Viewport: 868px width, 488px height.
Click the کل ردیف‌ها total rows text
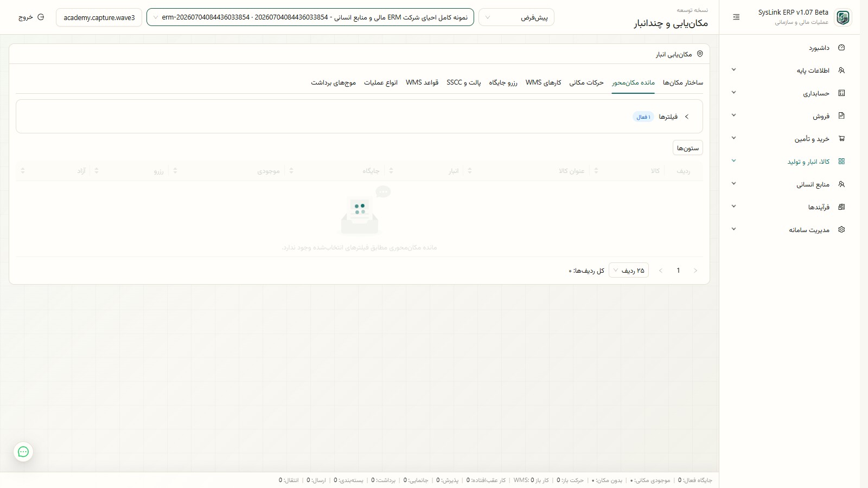tap(586, 271)
